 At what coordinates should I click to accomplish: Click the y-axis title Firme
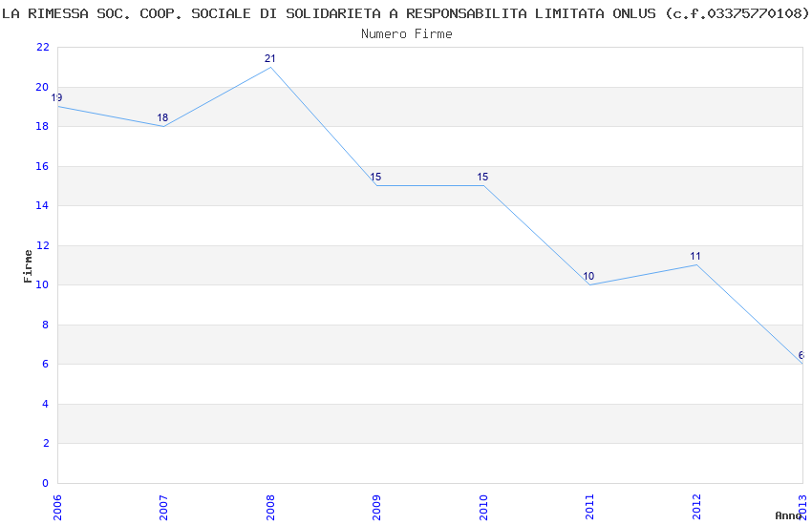(x=28, y=266)
